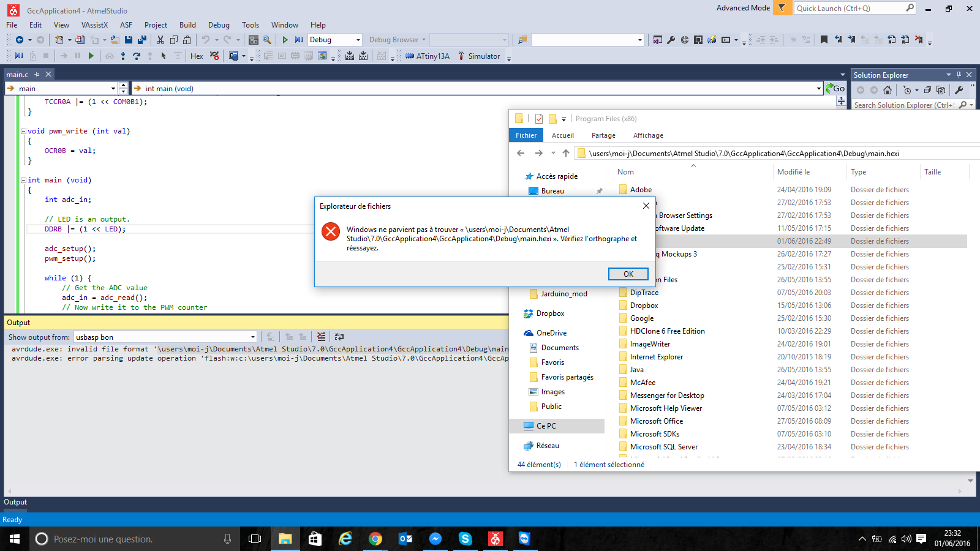980x551 pixels.
Task: Close the Explorateur de fichiers error dialog
Action: (x=646, y=206)
